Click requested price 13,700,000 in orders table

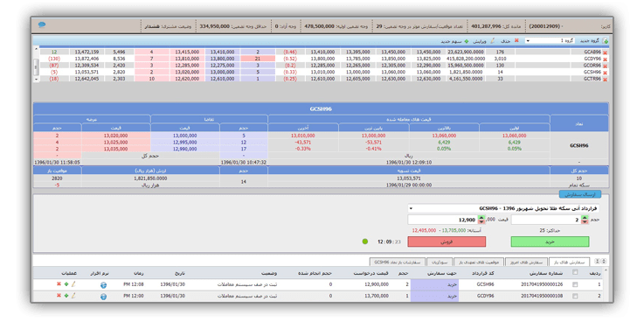pos(377,296)
